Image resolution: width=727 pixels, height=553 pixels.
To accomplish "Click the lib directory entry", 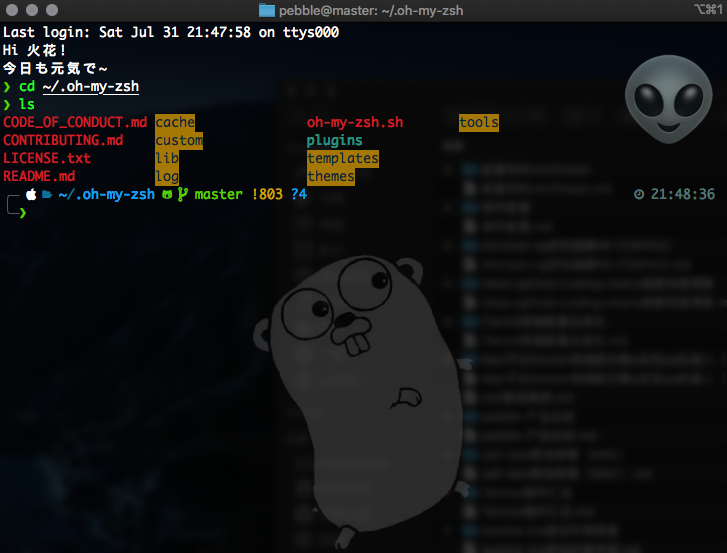I will pos(167,158).
